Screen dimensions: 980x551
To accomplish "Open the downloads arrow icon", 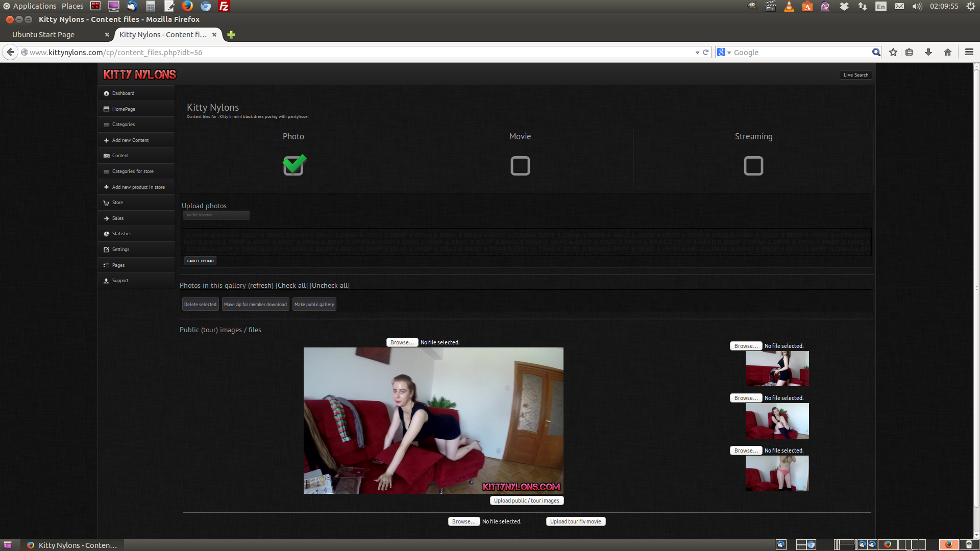I will point(928,53).
